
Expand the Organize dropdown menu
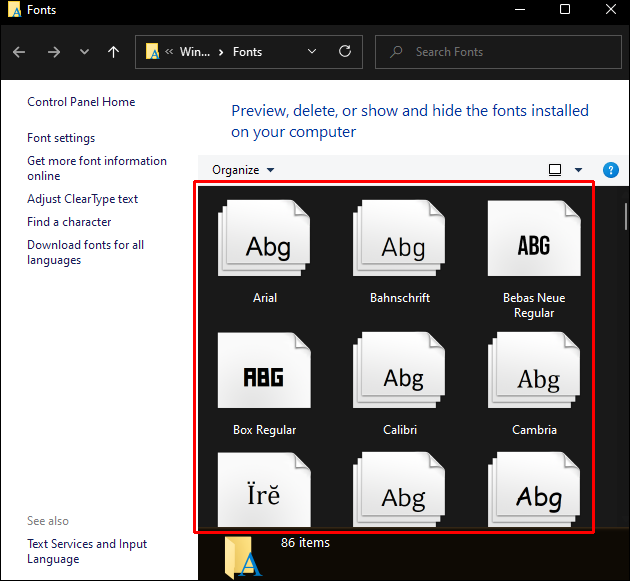[243, 170]
